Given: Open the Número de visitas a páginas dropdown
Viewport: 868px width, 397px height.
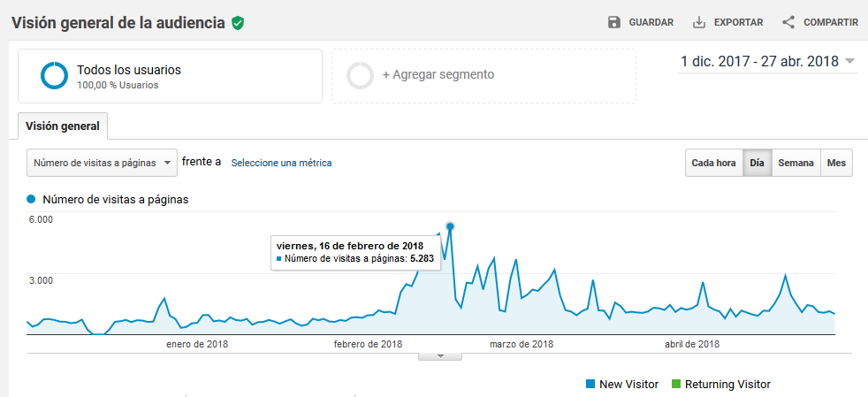Looking at the screenshot, I should [x=102, y=163].
